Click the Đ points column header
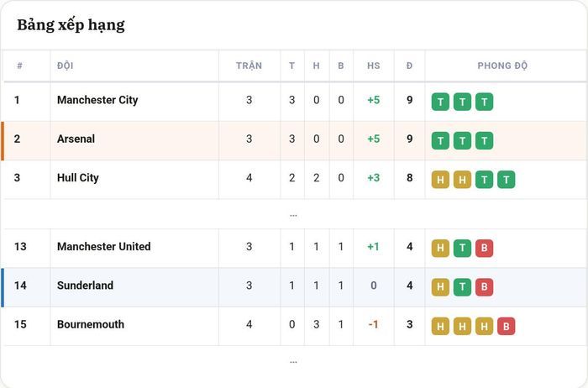Screen dimensions: 588x388 tap(409, 66)
